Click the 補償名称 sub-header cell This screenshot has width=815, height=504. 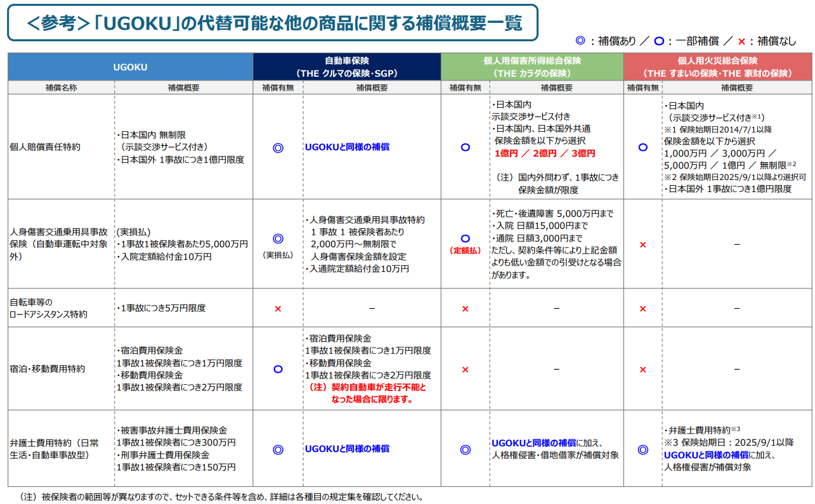(61, 88)
